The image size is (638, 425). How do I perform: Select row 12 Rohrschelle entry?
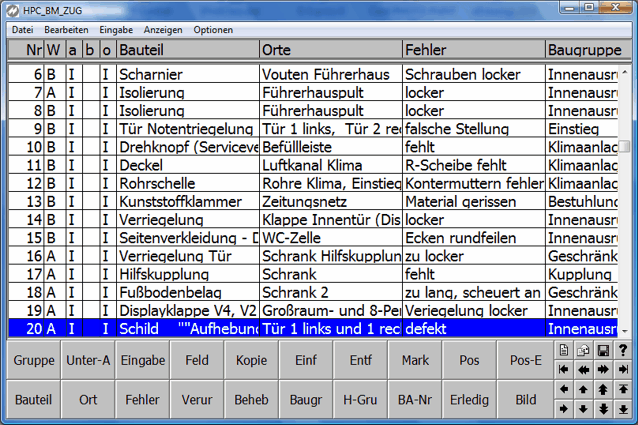point(186,183)
